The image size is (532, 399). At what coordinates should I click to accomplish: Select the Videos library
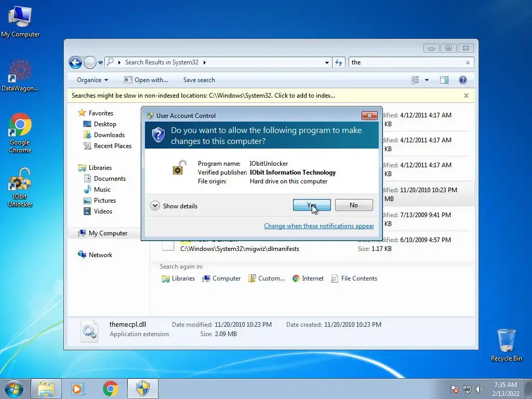click(98, 211)
